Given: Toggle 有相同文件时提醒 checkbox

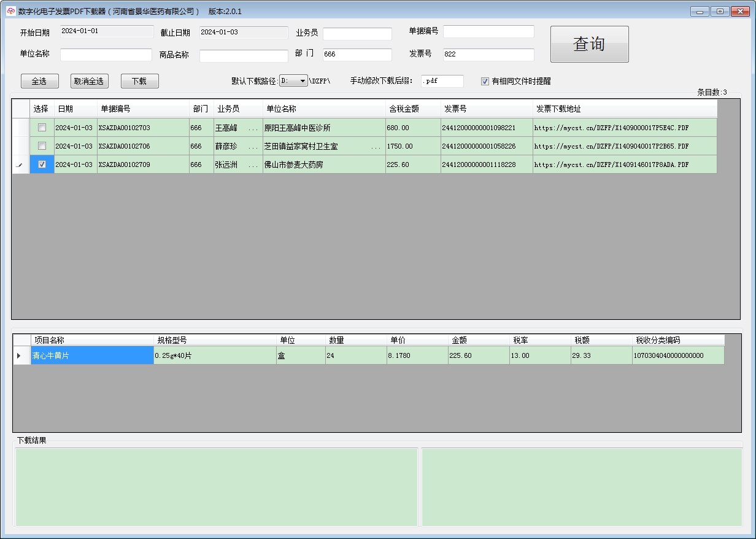Looking at the screenshot, I should pyautogui.click(x=484, y=80).
